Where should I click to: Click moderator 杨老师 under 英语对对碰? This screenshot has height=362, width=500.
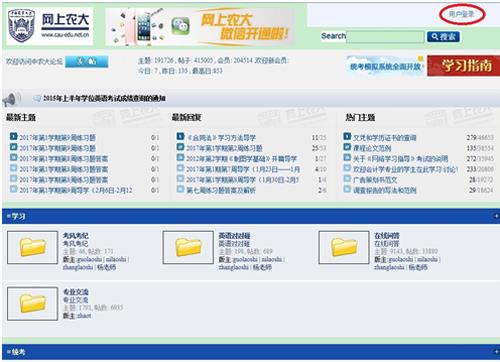(x=262, y=267)
